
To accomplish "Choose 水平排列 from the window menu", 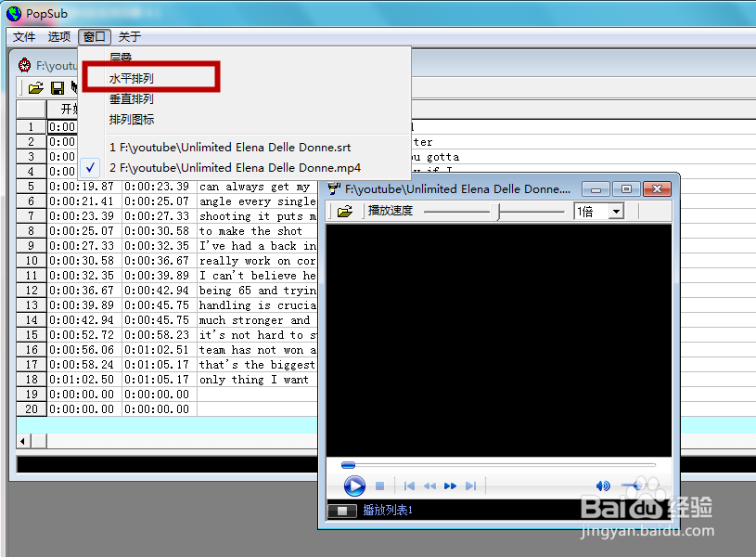I will [131, 78].
